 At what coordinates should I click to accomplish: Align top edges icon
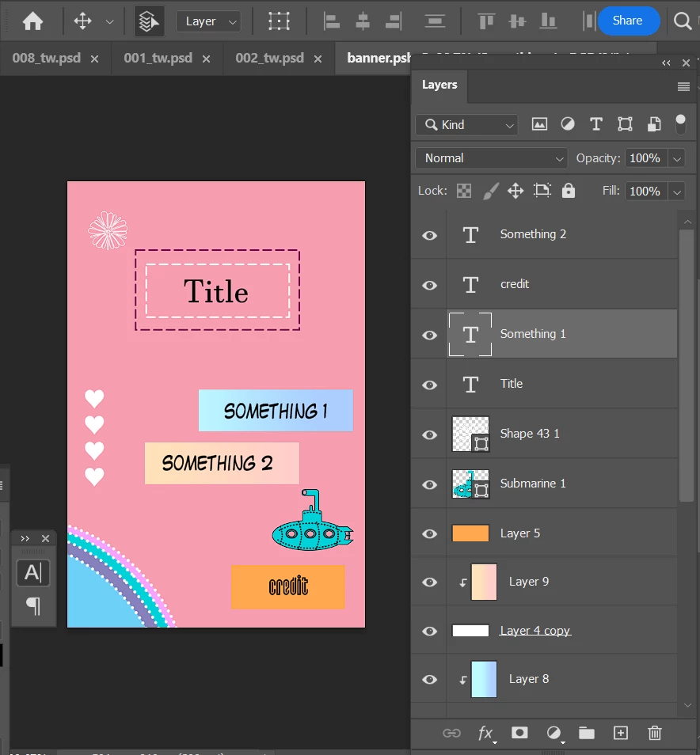(486, 21)
